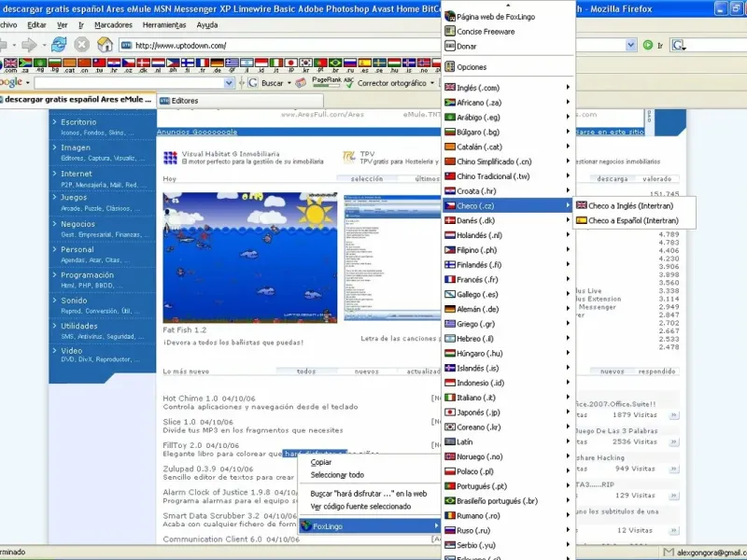
Task: Open the URL history dropdown arrow
Action: click(631, 45)
